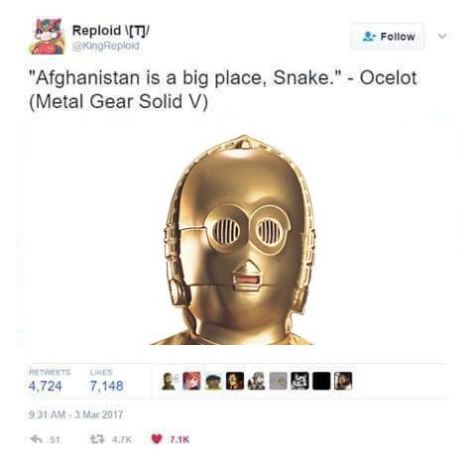Select the last liker avatar in row

tap(343, 381)
